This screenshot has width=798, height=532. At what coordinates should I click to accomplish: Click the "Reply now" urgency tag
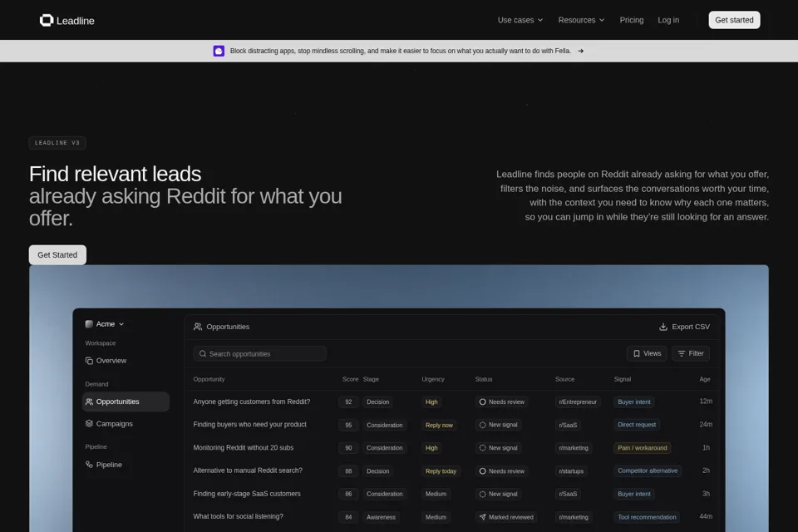click(x=439, y=425)
